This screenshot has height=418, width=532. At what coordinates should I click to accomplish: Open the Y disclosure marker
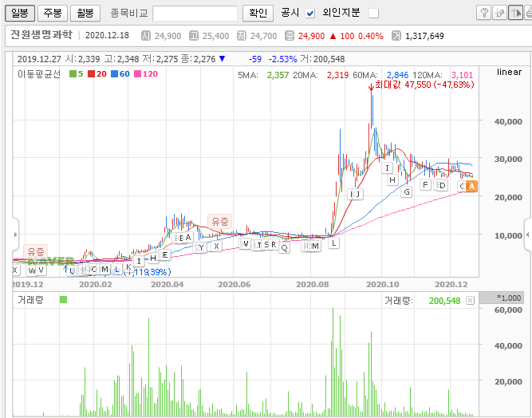tap(201, 247)
